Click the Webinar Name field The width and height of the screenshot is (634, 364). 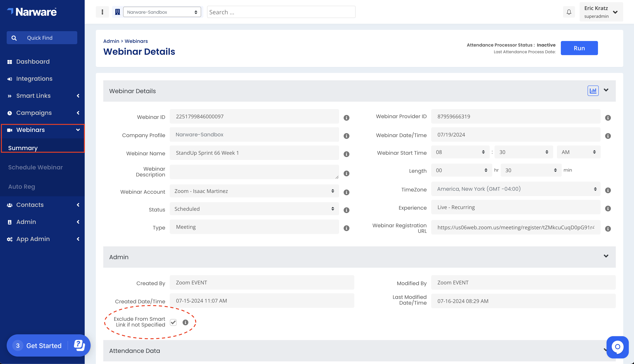[x=254, y=153]
